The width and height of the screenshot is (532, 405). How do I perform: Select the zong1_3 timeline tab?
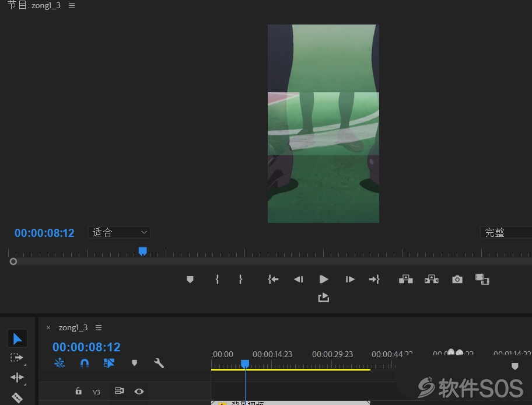point(73,327)
